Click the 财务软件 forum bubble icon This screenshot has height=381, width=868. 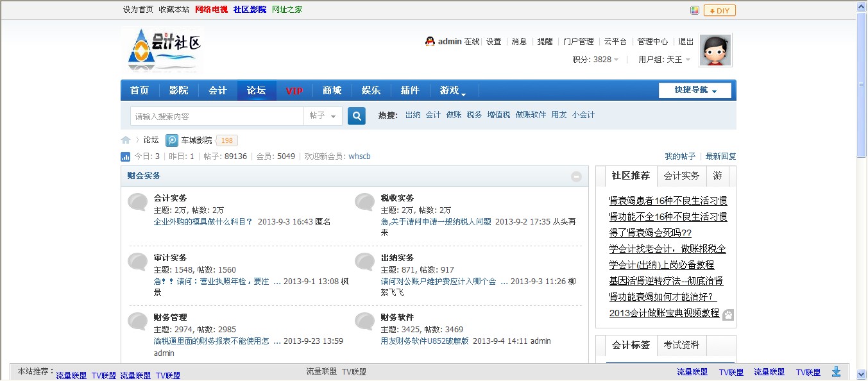[x=365, y=321]
